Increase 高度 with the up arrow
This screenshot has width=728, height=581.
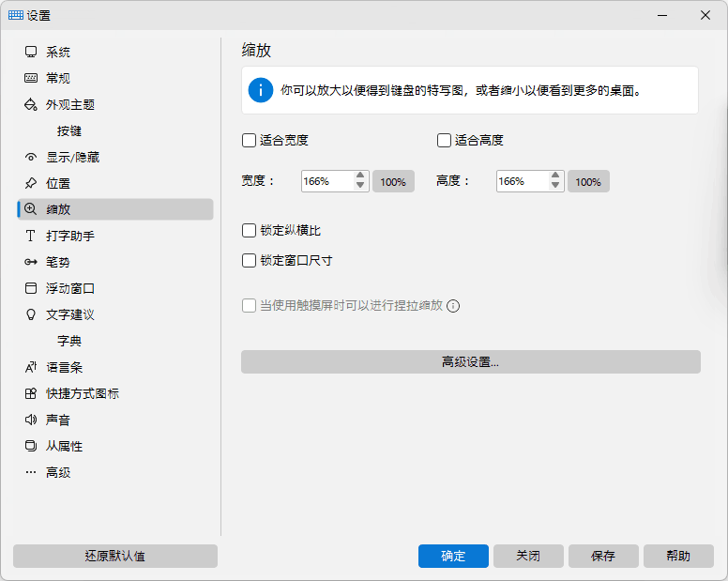pyautogui.click(x=555, y=176)
